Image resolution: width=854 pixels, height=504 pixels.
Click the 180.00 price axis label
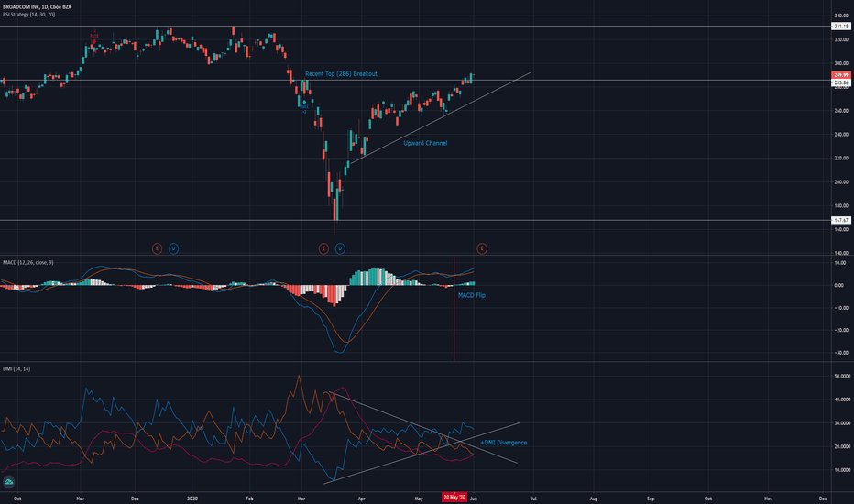(841, 206)
